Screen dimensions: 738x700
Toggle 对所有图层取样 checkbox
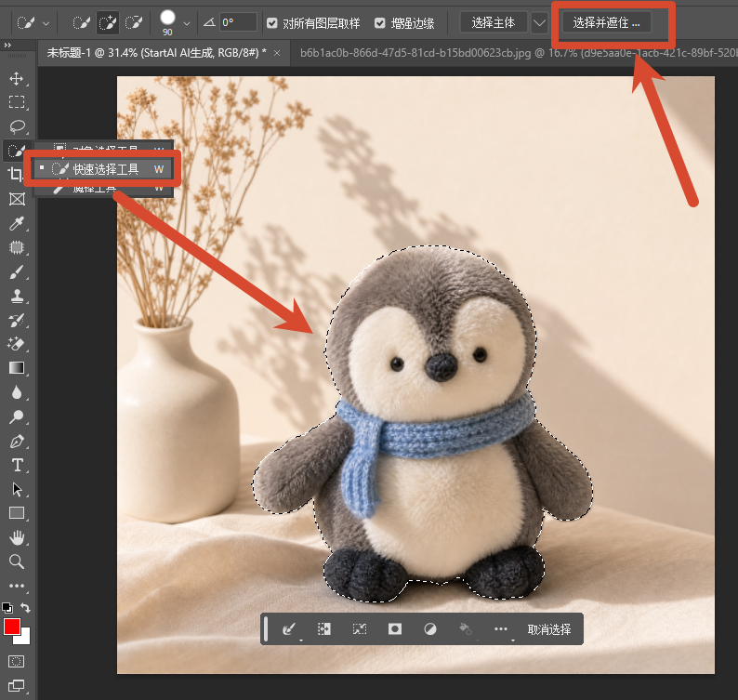[x=271, y=23]
